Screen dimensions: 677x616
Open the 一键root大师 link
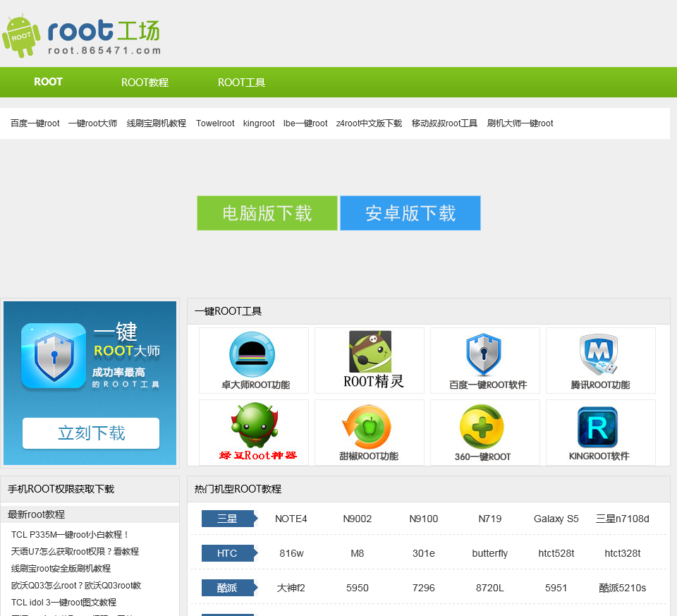[93, 123]
